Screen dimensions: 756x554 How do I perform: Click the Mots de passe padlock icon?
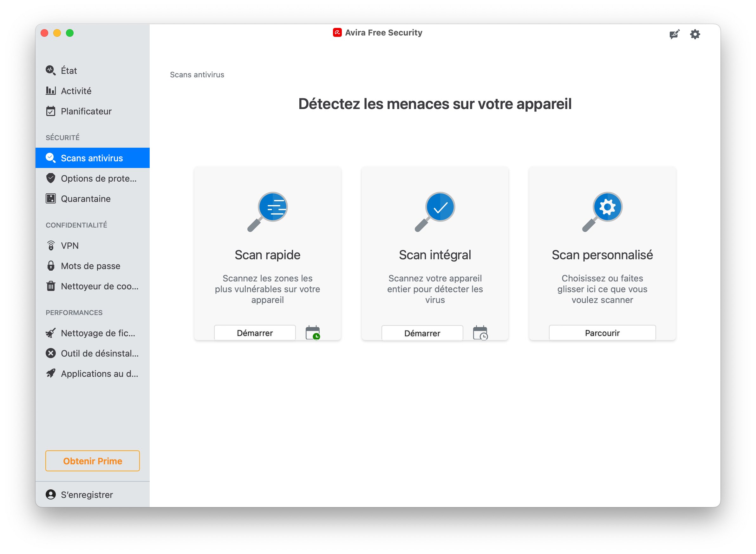click(x=51, y=266)
